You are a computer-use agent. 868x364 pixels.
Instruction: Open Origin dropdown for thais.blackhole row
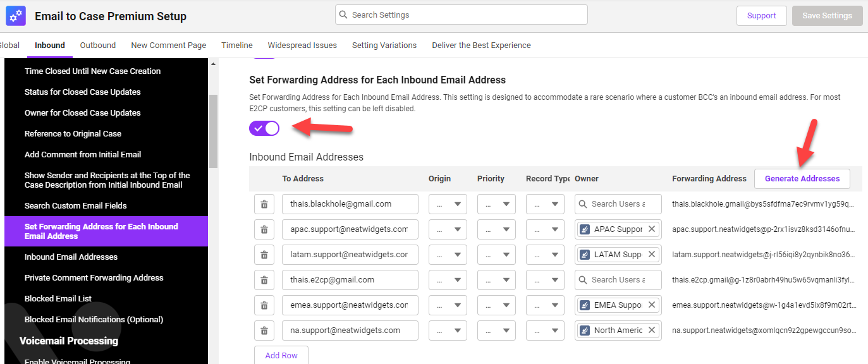click(448, 204)
